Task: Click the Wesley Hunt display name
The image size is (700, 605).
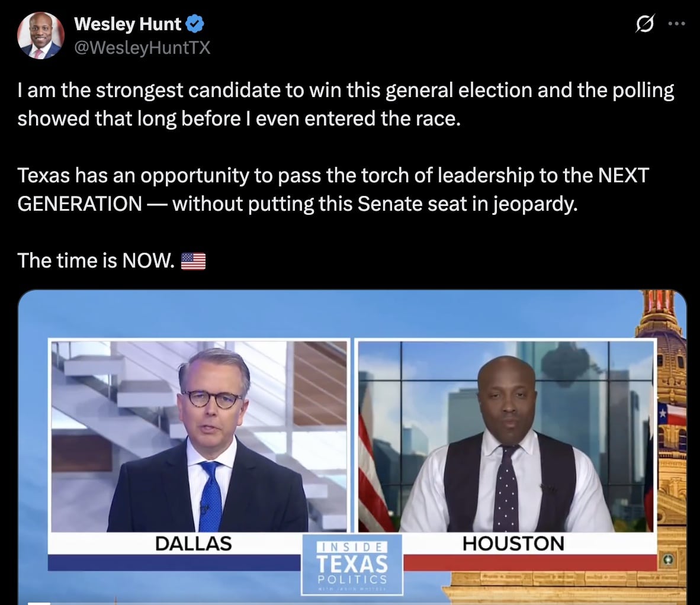Action: click(x=128, y=24)
